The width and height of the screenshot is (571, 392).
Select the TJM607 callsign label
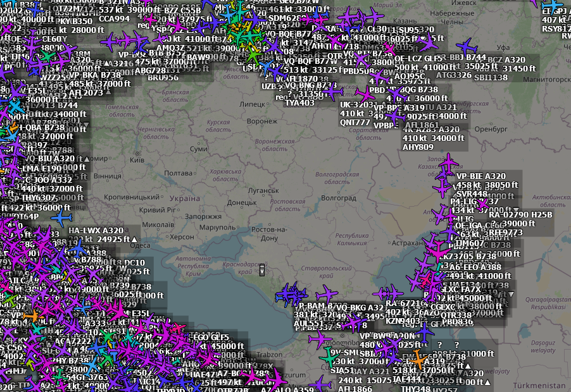pos(470,243)
